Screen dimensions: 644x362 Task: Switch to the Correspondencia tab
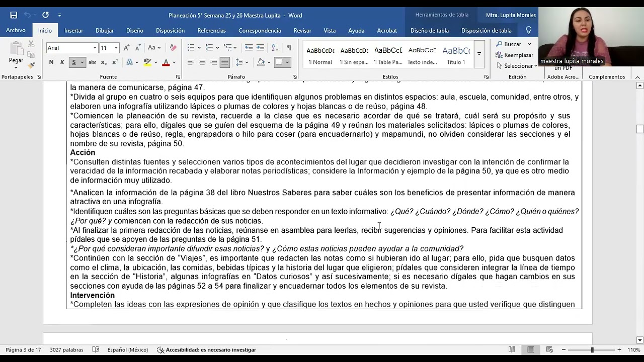[x=260, y=30]
